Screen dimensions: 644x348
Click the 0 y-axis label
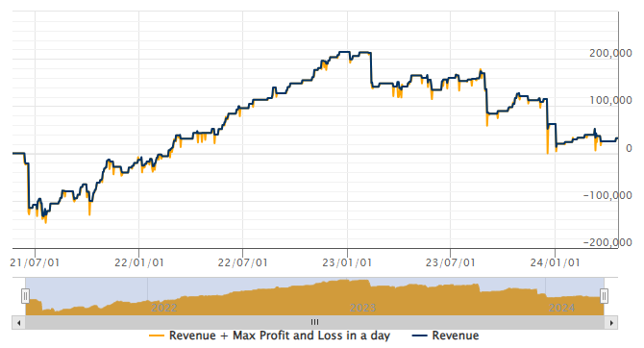click(629, 148)
